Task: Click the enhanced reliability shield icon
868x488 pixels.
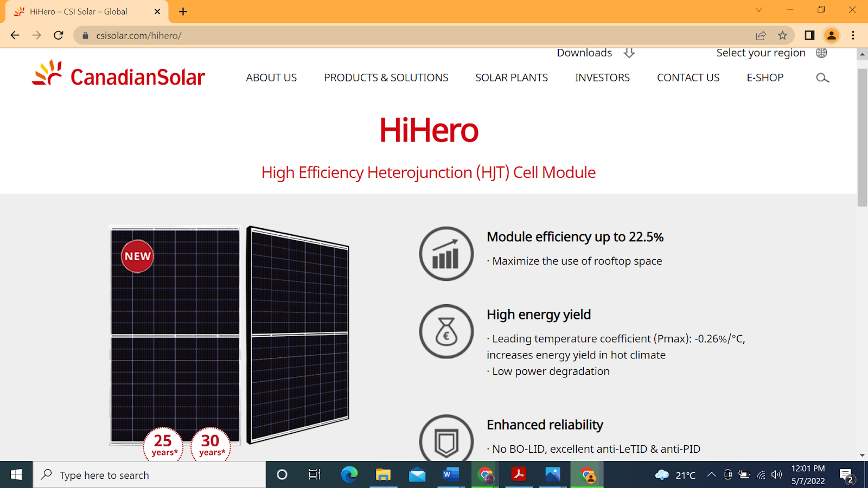Action: [446, 438]
